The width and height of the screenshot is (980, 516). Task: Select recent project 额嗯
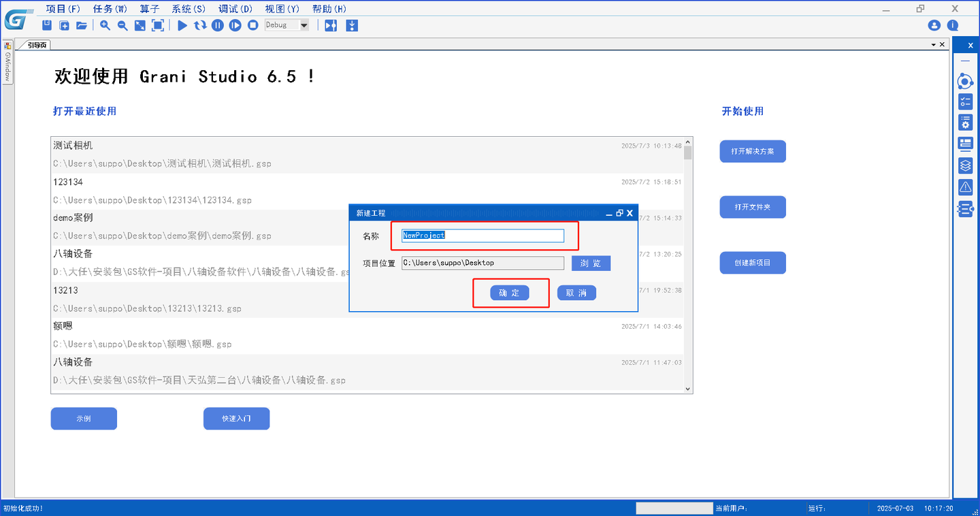click(x=367, y=335)
